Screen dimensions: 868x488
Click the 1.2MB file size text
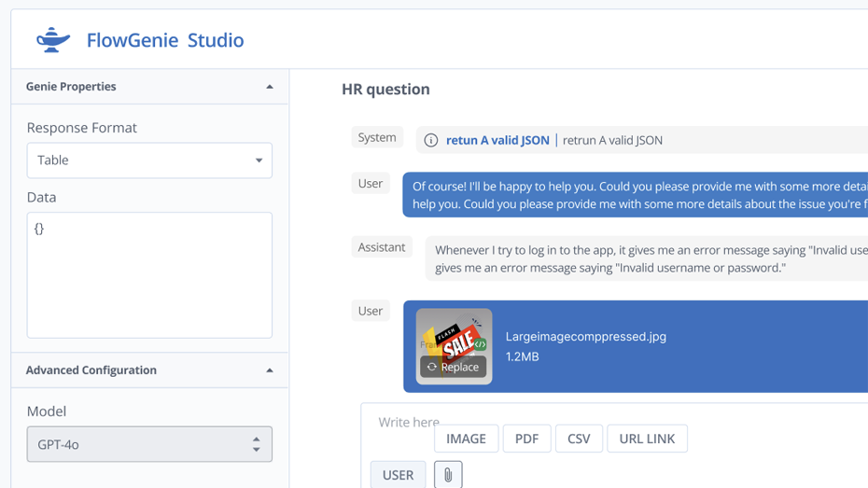pyautogui.click(x=522, y=356)
